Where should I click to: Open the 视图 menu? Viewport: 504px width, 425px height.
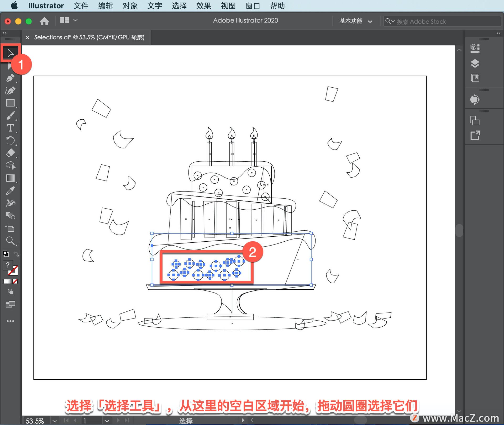228,6
